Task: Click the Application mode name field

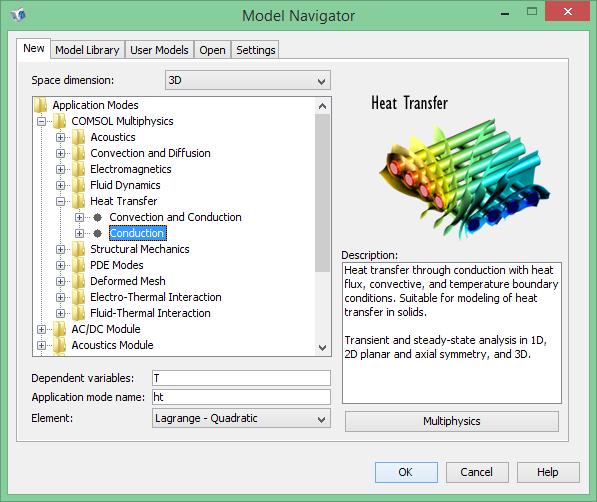Action: [x=241, y=397]
